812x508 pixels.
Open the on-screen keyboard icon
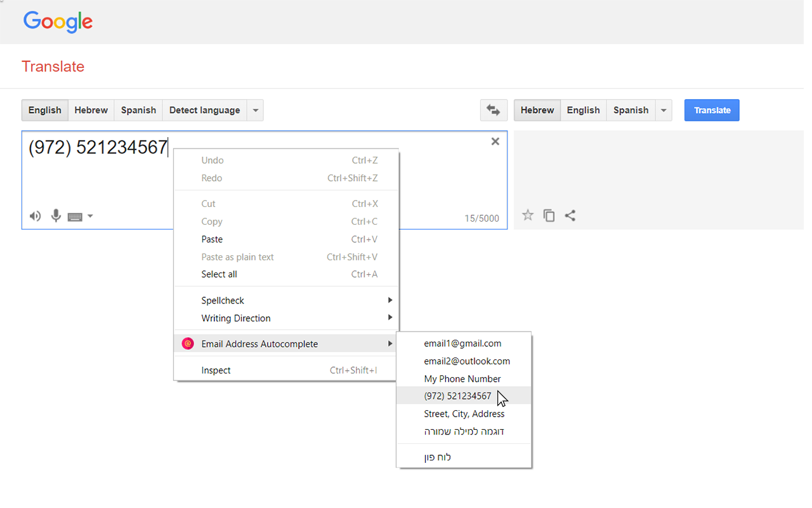[x=75, y=217]
